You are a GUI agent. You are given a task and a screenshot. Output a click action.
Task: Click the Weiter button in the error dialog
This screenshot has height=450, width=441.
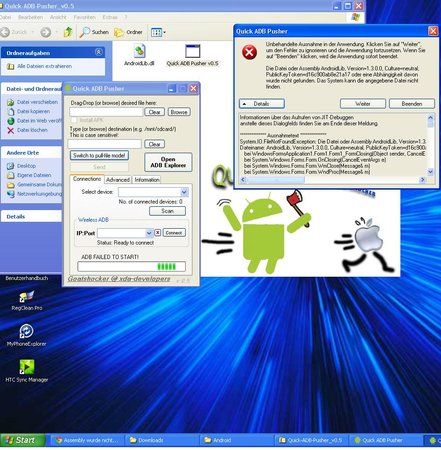coord(363,104)
